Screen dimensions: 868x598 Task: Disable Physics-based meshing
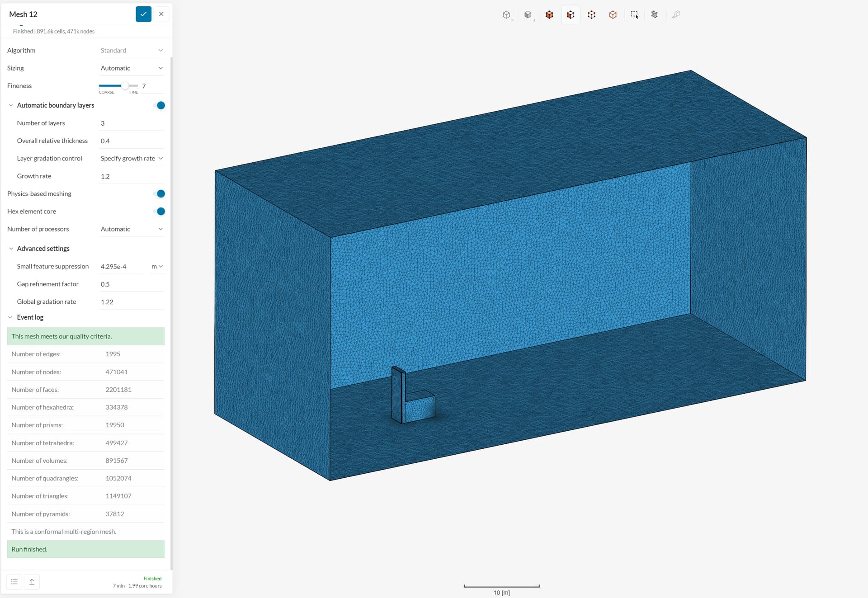coord(160,193)
